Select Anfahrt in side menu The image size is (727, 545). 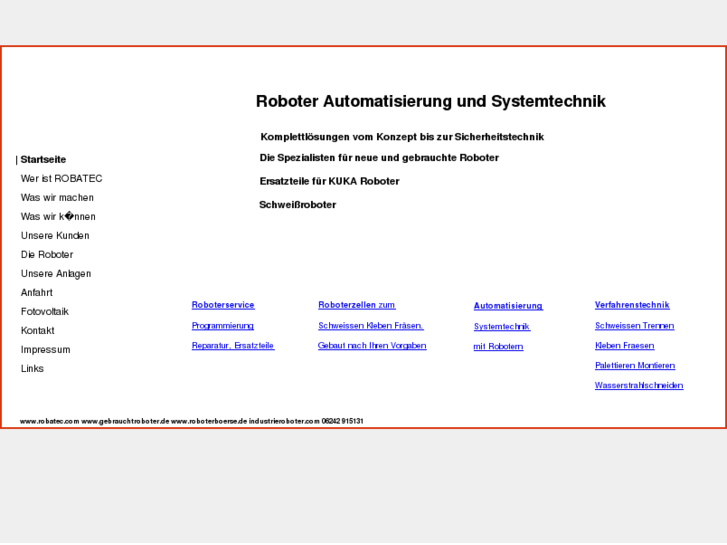tap(37, 293)
